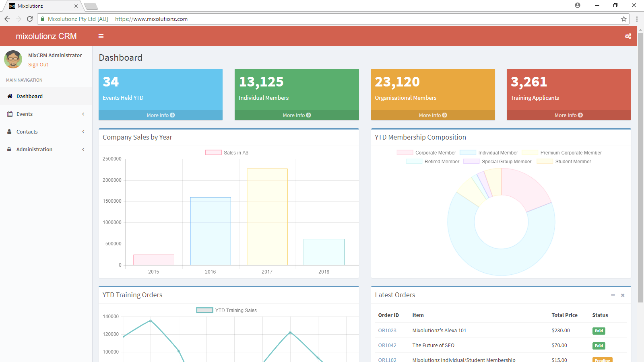Expand the Events submenu chevron
Image resolution: width=644 pixels, height=362 pixels.
pyautogui.click(x=83, y=114)
